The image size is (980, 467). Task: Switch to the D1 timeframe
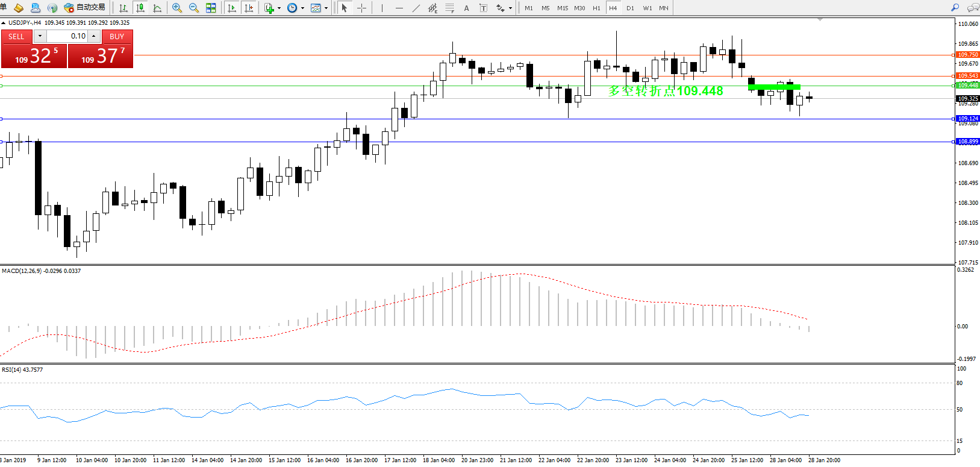click(x=630, y=8)
